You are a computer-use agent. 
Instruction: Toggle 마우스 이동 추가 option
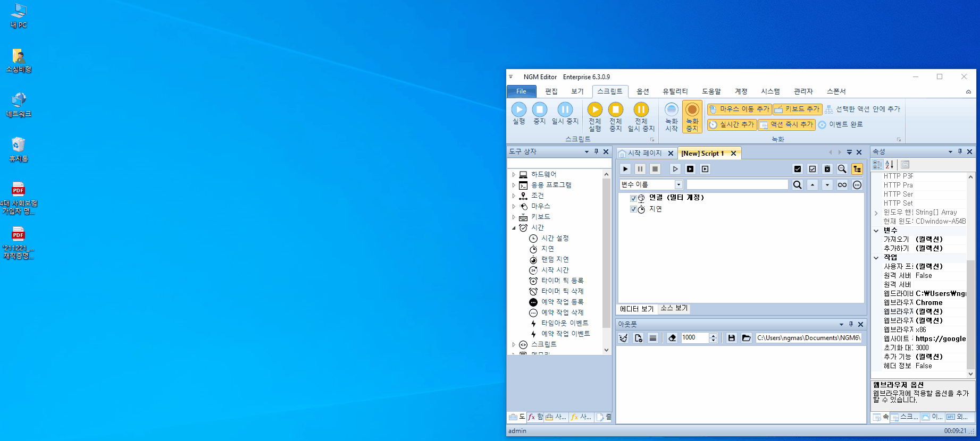coord(739,109)
